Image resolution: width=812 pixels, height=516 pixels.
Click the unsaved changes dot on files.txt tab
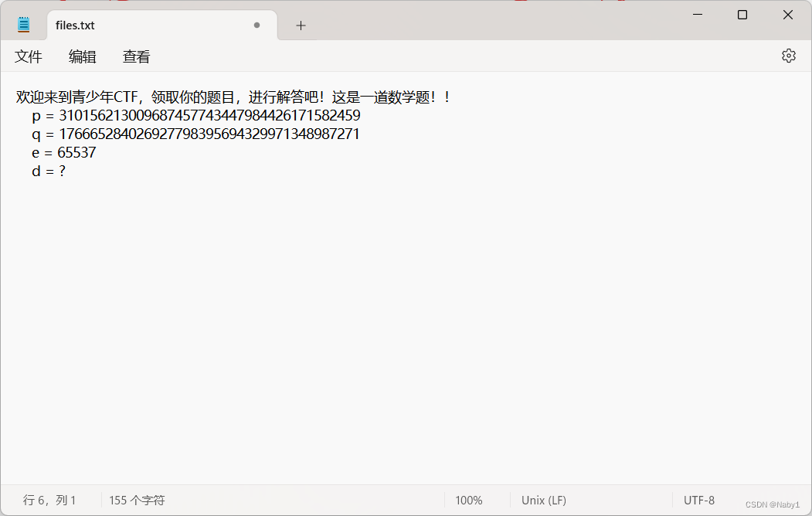click(x=257, y=25)
